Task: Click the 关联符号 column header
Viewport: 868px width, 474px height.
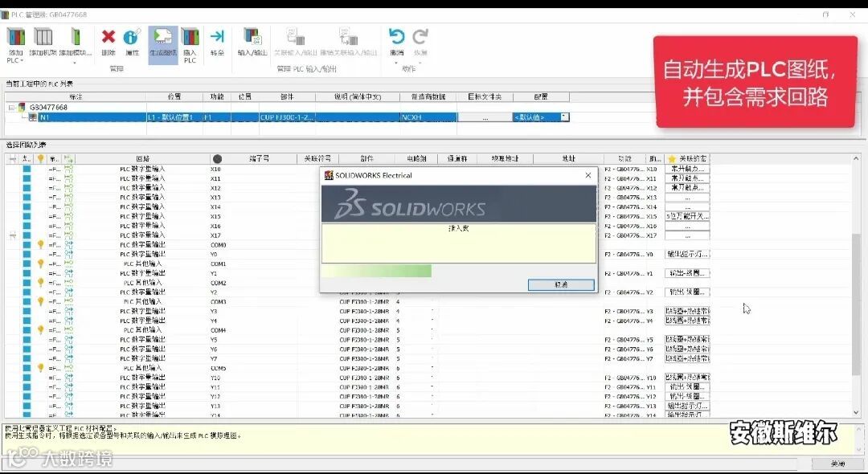Action: 317,159
